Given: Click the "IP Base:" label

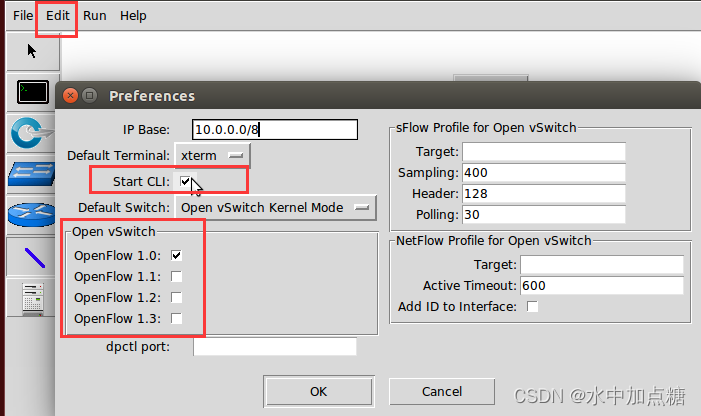Looking at the screenshot, I should [x=146, y=130].
